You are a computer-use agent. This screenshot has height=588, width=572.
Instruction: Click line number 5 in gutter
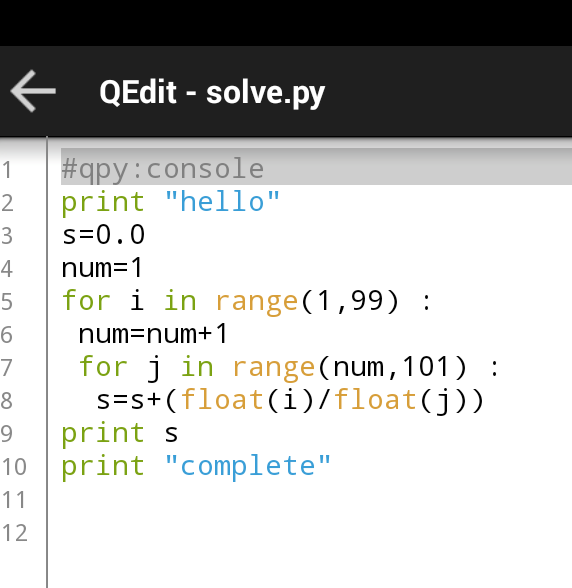click(x=7, y=302)
